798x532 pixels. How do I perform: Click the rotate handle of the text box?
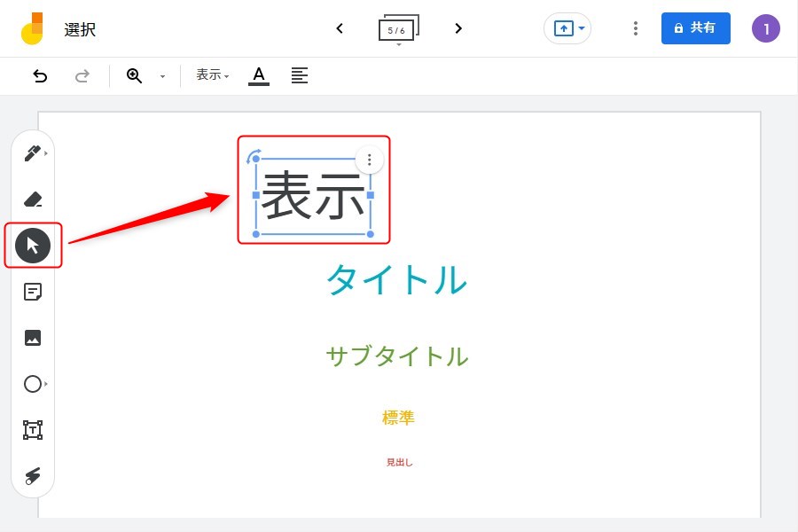[253, 155]
